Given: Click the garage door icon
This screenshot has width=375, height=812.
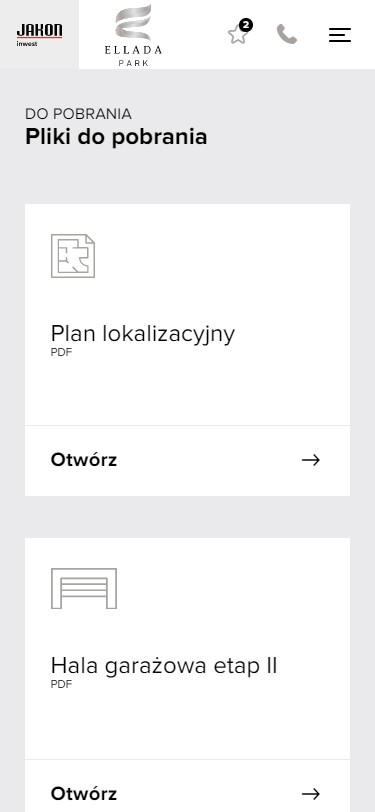Looking at the screenshot, I should [84, 588].
